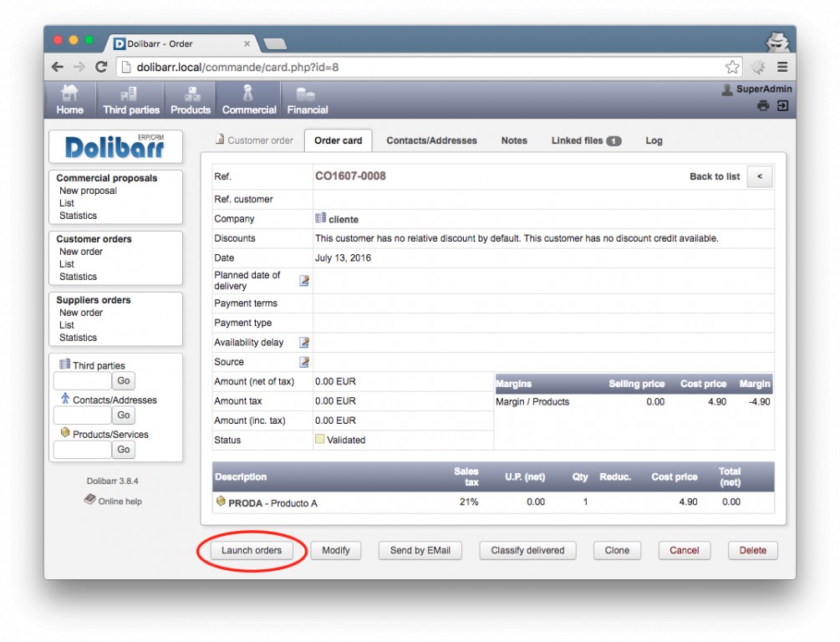The height and width of the screenshot is (642, 840).
Task: Click the Delete order button
Action: coord(753,550)
